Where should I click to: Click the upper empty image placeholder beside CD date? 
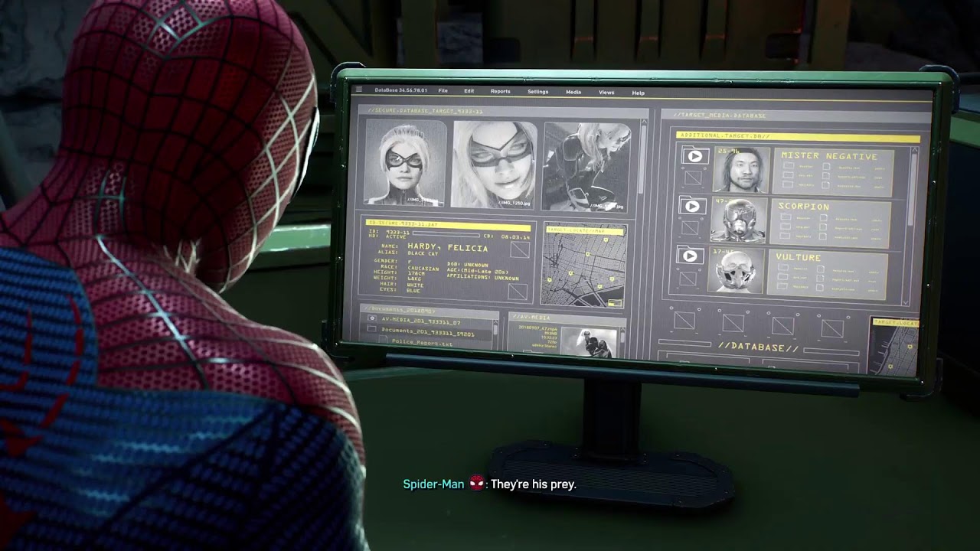coord(520,249)
